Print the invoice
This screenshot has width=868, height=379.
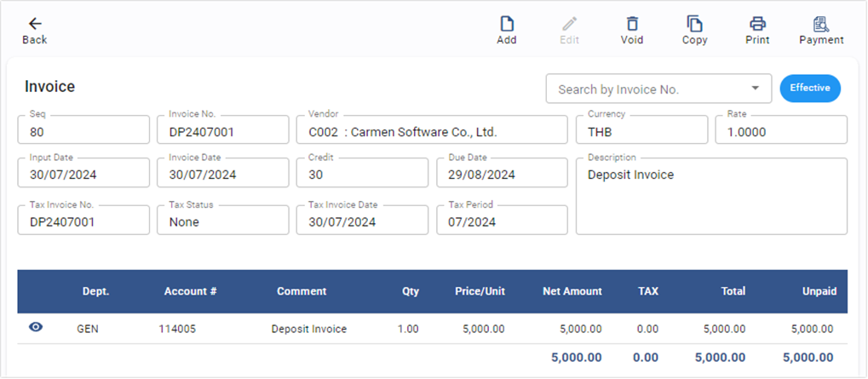pos(757,24)
